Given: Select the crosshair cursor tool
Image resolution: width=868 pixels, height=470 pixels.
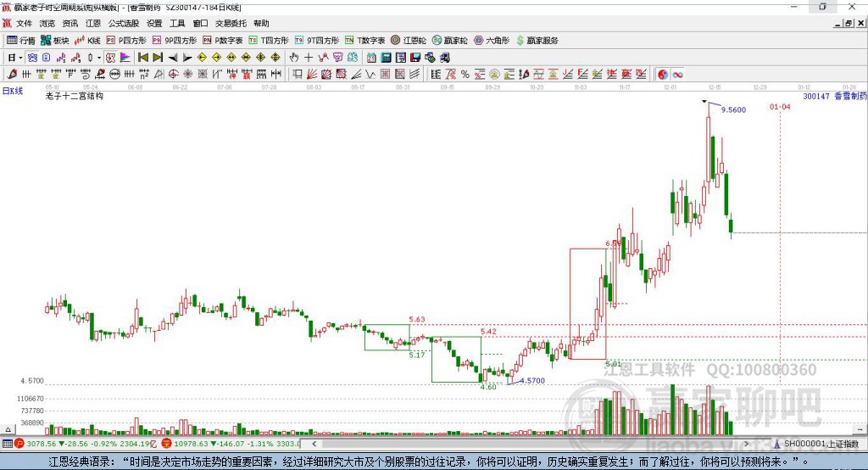Looking at the screenshot, I should 309,58.
